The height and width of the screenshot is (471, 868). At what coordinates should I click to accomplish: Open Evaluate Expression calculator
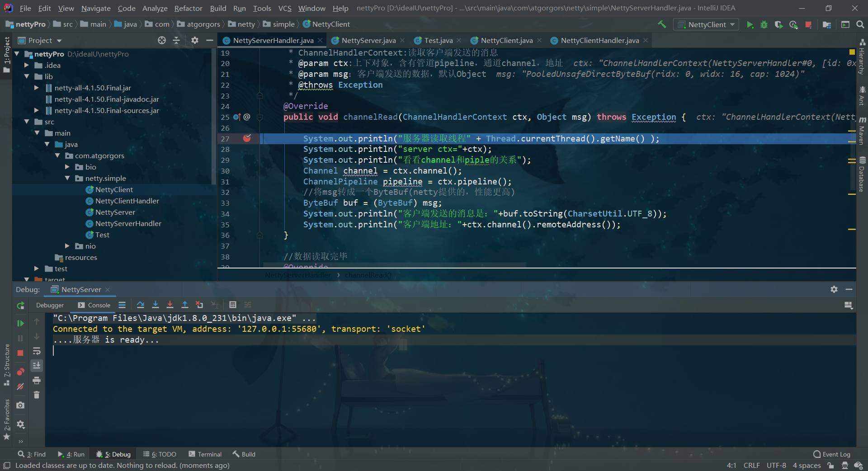click(233, 305)
